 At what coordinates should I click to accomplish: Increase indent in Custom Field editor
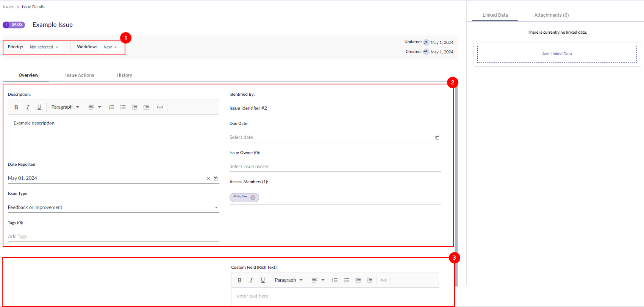click(x=369, y=280)
